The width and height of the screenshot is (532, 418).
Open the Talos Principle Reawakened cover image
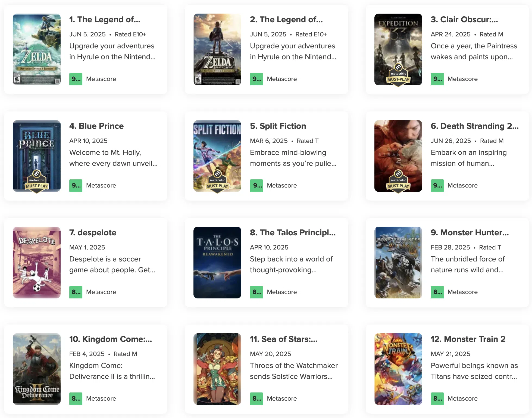(217, 263)
